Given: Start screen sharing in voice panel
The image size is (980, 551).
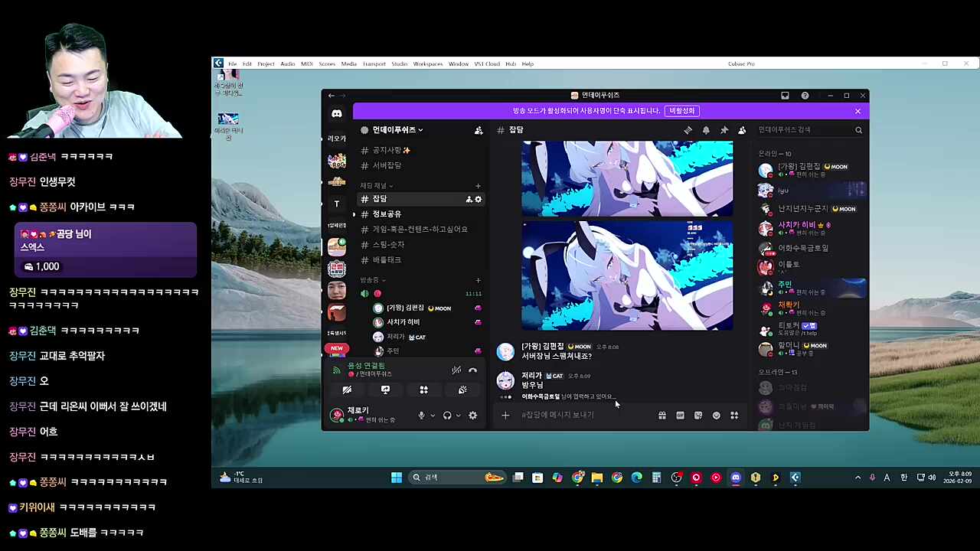Looking at the screenshot, I should point(385,390).
